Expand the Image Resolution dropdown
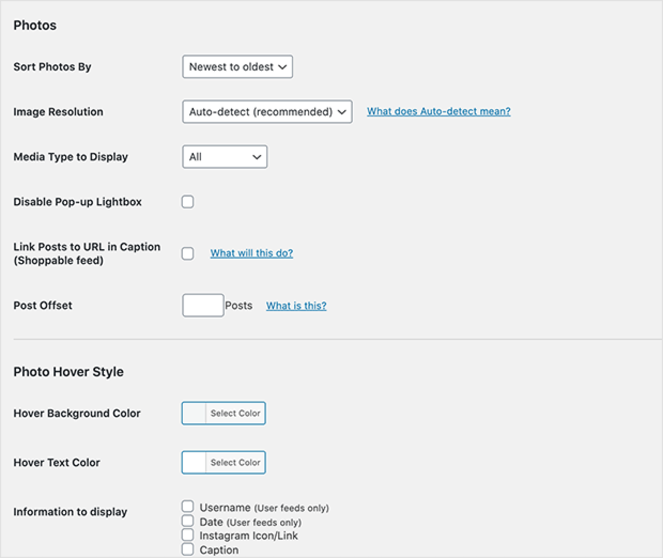 click(267, 112)
